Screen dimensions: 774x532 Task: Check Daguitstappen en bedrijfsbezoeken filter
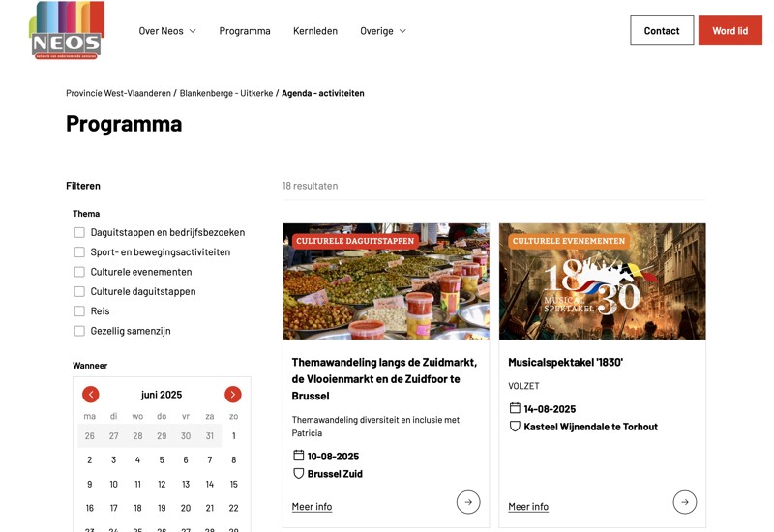pos(79,232)
